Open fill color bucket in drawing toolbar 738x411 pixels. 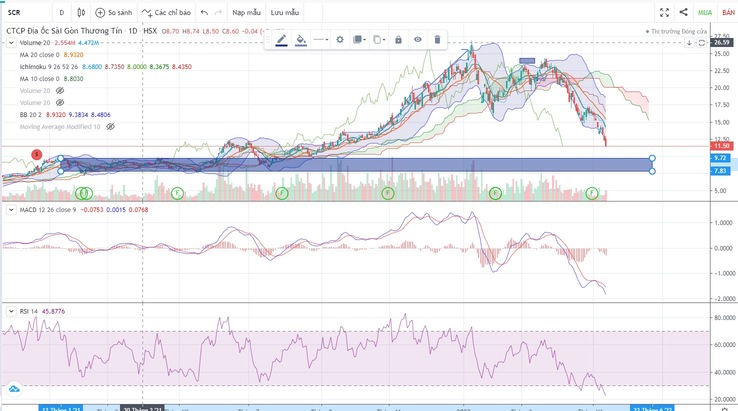click(x=301, y=40)
